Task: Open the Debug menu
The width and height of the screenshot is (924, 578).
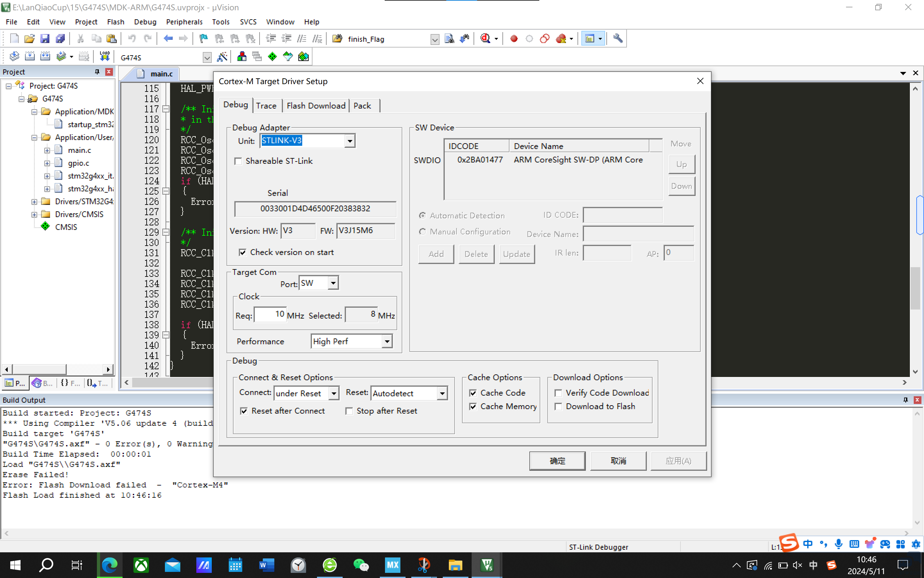Action: [145, 22]
